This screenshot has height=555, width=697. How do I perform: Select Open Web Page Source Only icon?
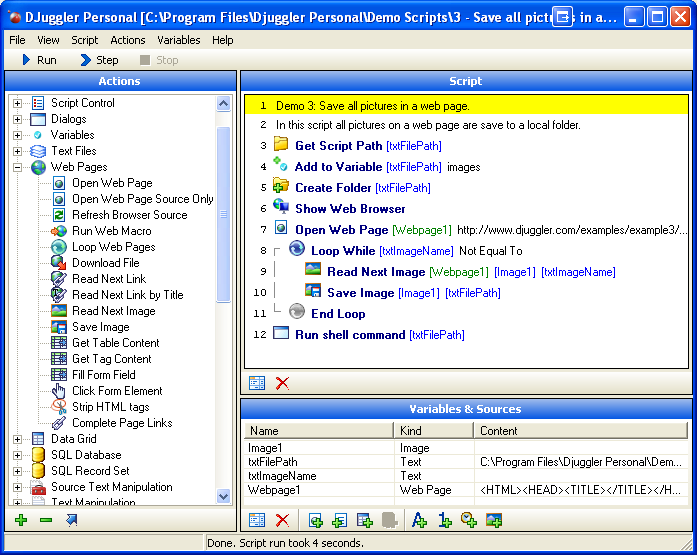[59, 199]
